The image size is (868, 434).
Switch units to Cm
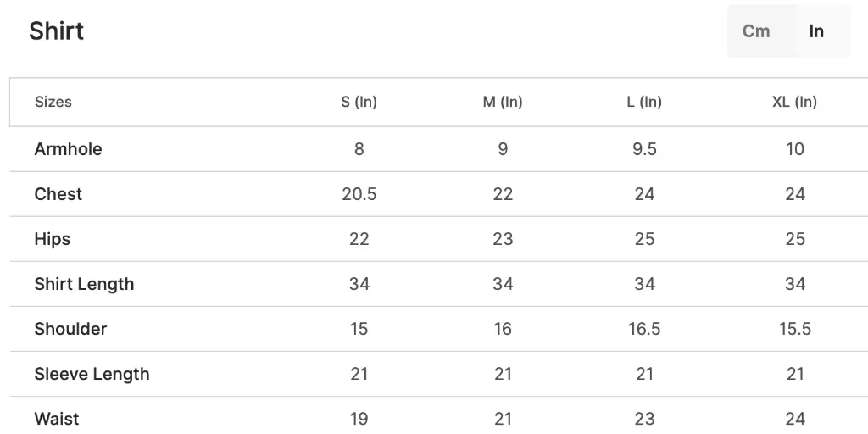coord(756,31)
